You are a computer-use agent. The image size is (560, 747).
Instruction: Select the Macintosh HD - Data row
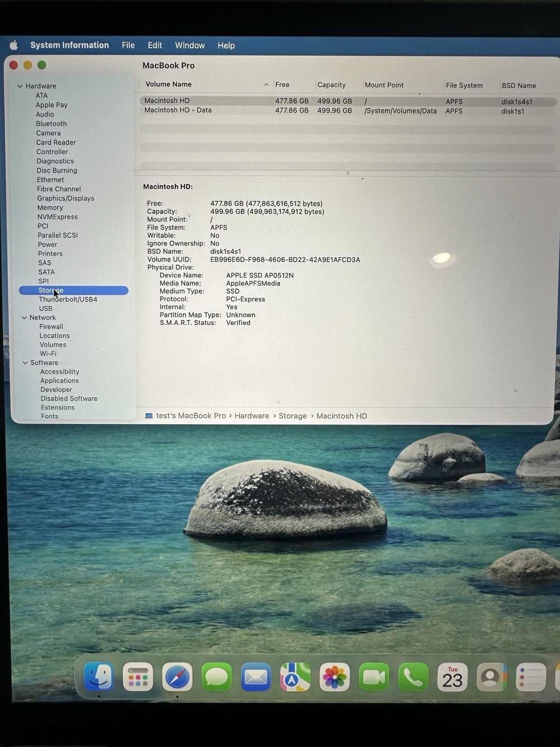[348, 111]
